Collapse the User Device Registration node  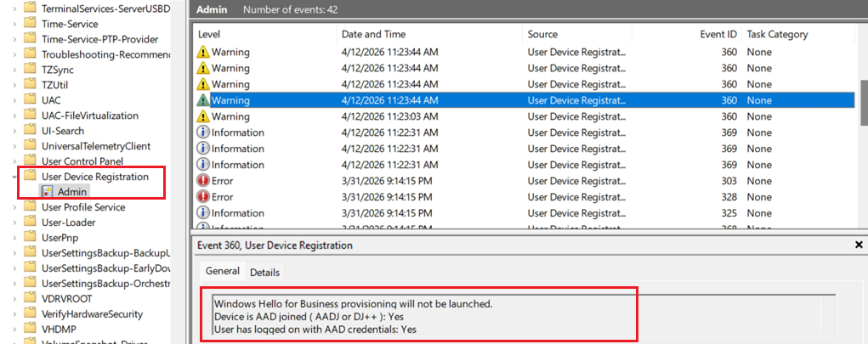point(14,177)
